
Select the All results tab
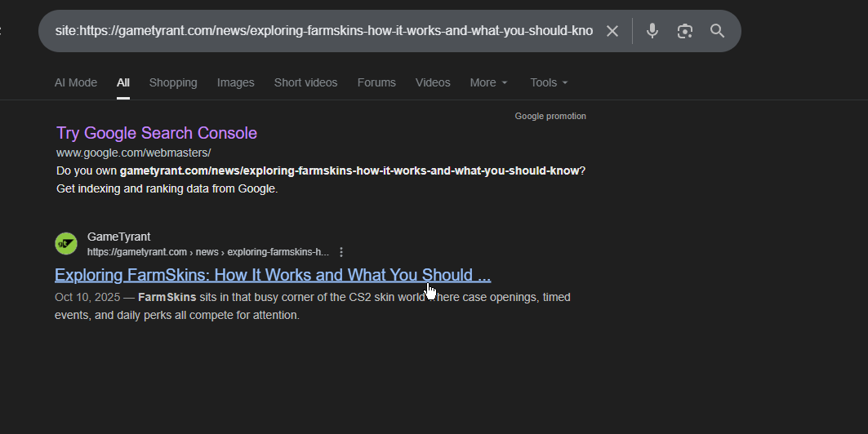pyautogui.click(x=123, y=82)
